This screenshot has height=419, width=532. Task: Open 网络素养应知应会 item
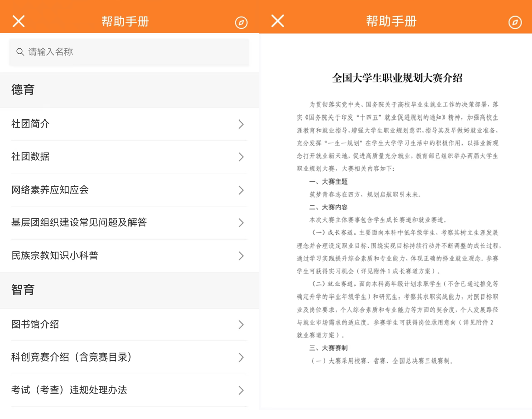(x=50, y=190)
